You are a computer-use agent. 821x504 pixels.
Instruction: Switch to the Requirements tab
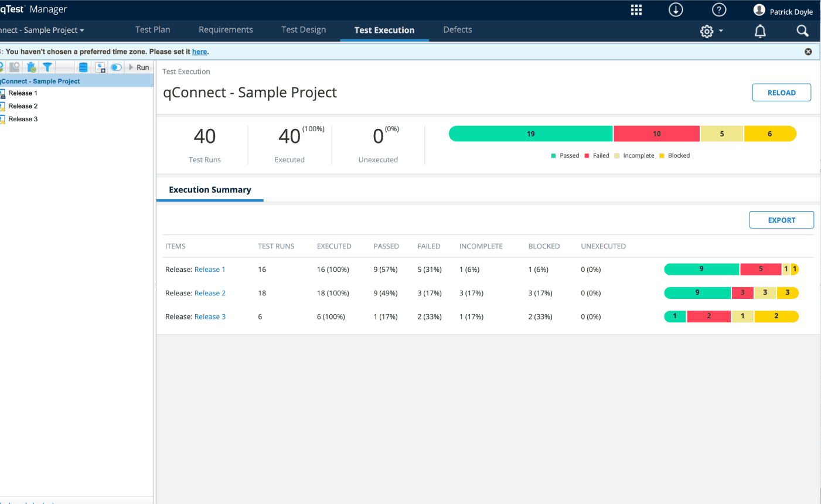click(x=226, y=30)
